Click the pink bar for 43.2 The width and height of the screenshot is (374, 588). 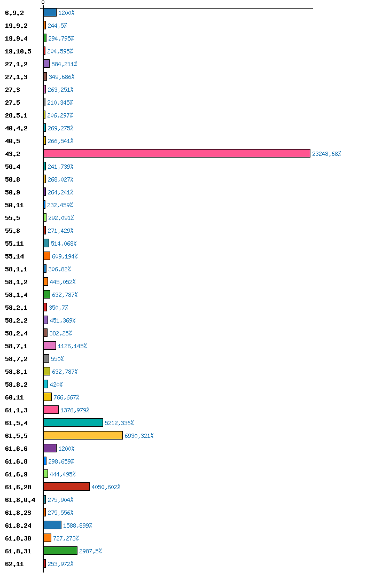(176, 154)
